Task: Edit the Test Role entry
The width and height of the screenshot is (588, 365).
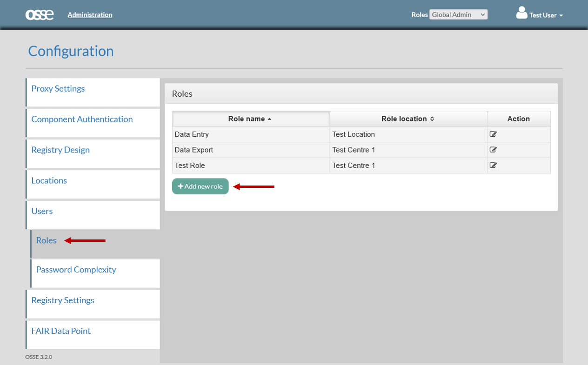Action: point(493,165)
